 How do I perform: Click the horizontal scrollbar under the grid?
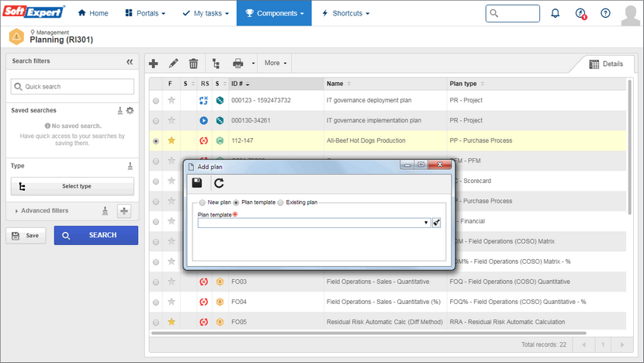coord(369,333)
